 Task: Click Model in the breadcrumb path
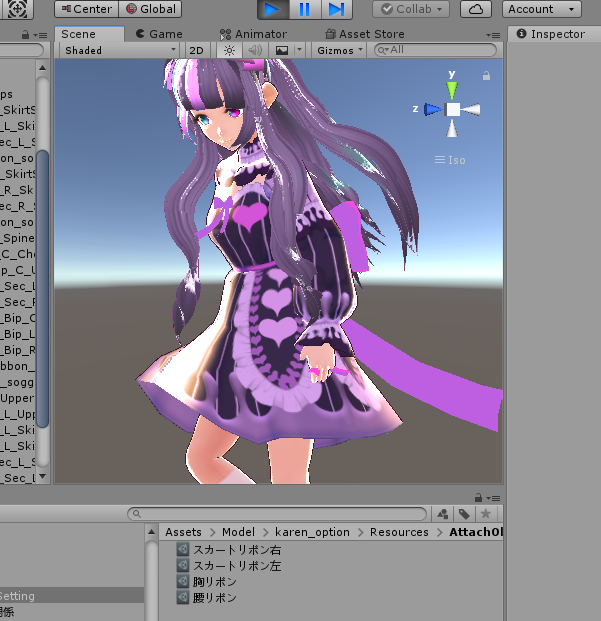(238, 532)
